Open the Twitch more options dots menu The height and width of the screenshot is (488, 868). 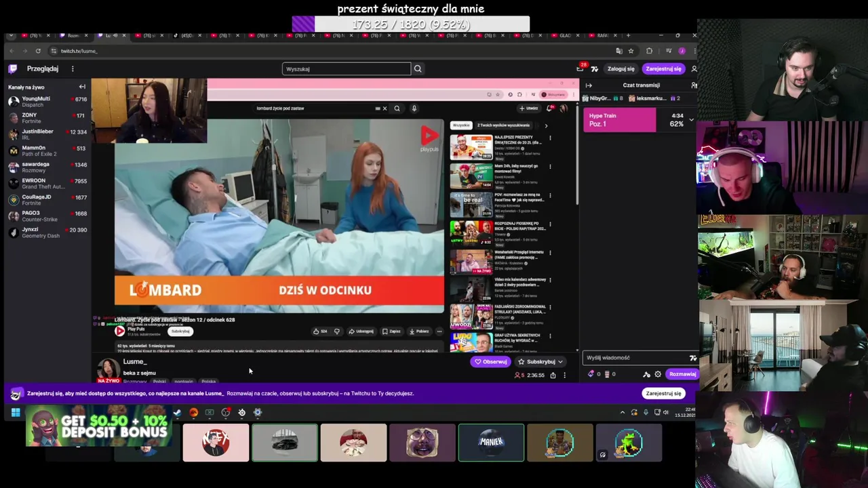pos(73,68)
